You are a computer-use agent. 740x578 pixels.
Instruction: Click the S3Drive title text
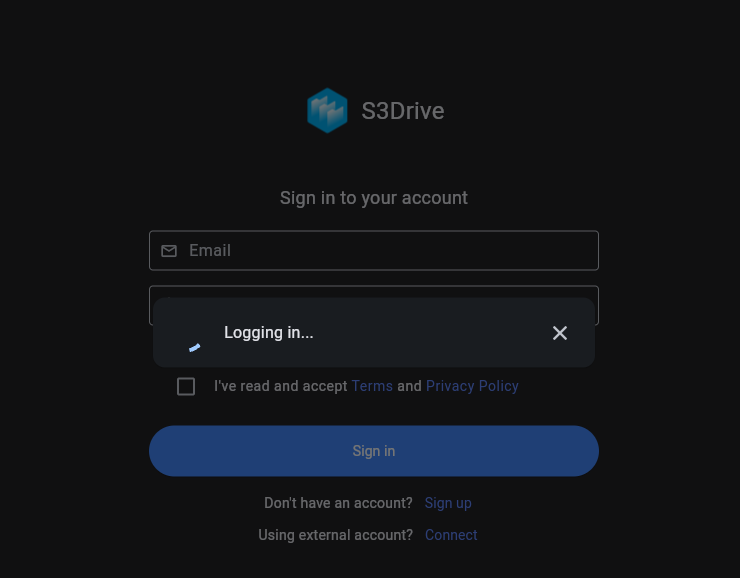403,111
